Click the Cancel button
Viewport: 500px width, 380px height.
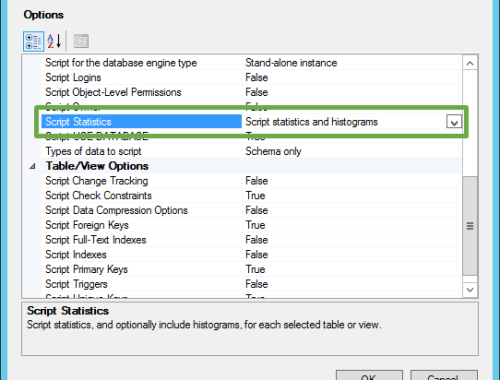tap(444, 376)
